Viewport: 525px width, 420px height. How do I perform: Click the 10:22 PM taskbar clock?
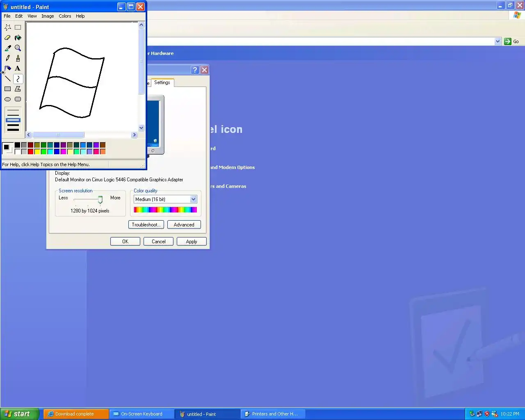[510, 414]
